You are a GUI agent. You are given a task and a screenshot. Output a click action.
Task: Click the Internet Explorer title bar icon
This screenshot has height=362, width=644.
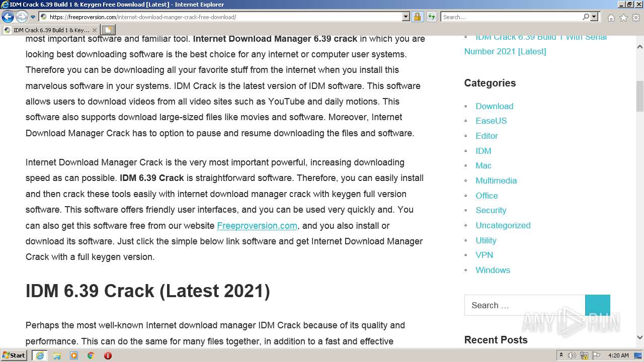click(x=5, y=5)
